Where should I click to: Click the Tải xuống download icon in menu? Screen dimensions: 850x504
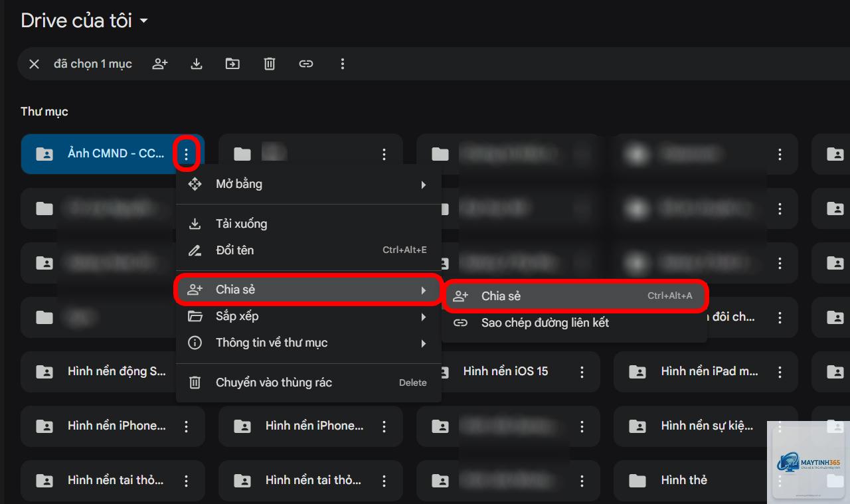pyautogui.click(x=195, y=224)
